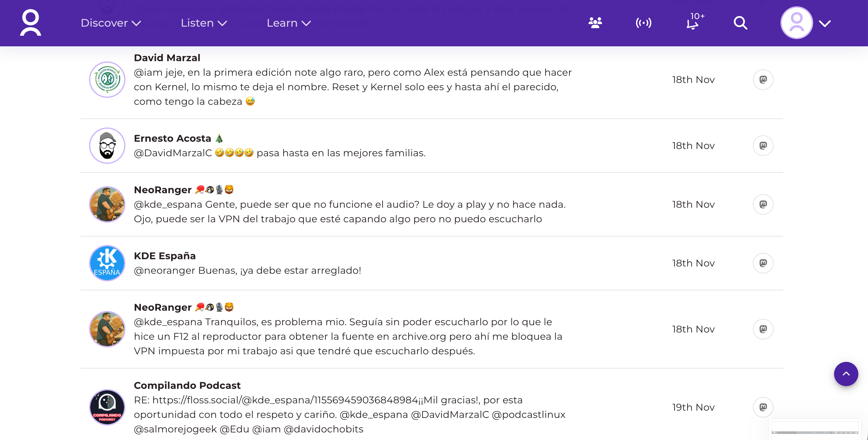Viewport: 868px width, 440px height.
Task: Click the user profile avatar in header
Action: point(797,23)
